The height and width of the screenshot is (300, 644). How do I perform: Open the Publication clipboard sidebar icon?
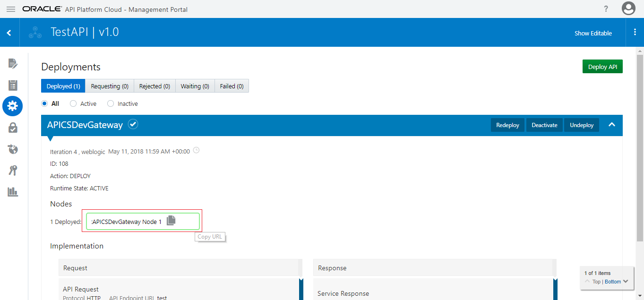click(13, 85)
